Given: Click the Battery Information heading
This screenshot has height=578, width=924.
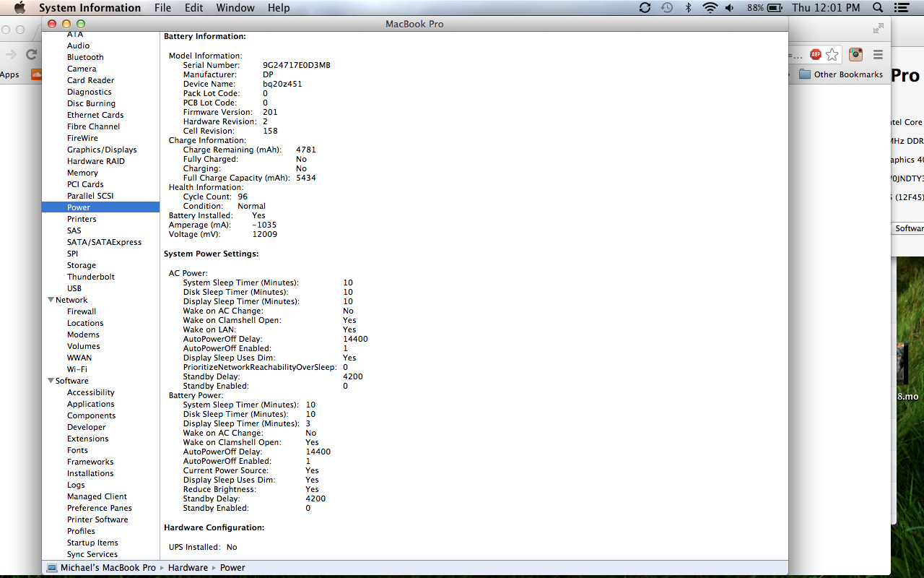Looking at the screenshot, I should tap(205, 36).
